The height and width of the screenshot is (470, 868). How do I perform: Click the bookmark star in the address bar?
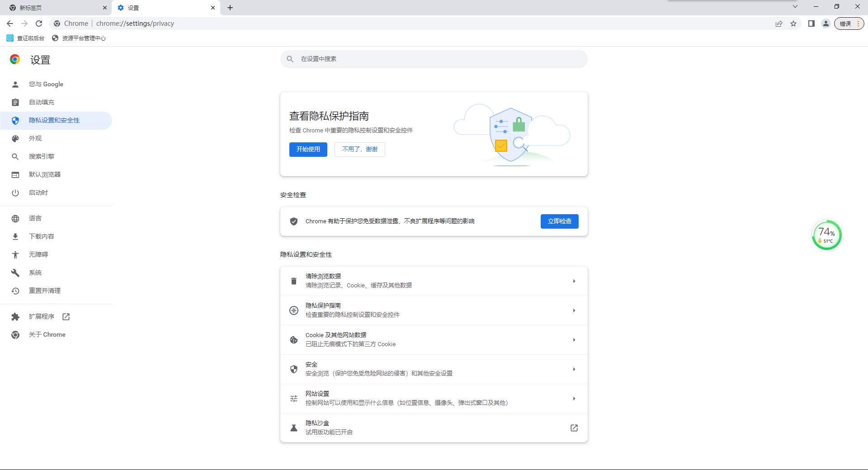pos(793,23)
